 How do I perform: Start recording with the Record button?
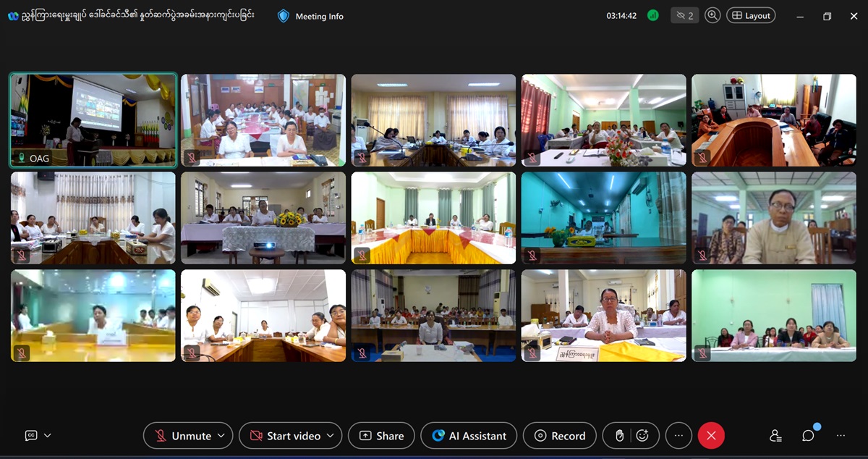tap(560, 436)
